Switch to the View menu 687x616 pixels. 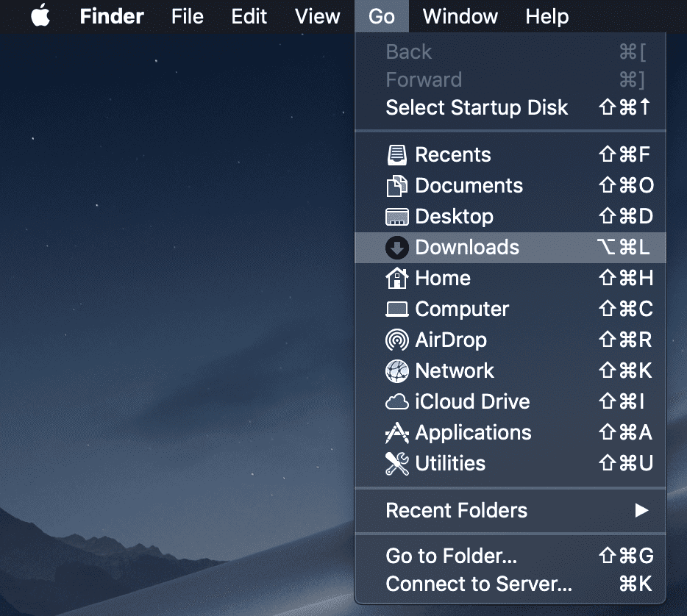[x=317, y=16]
